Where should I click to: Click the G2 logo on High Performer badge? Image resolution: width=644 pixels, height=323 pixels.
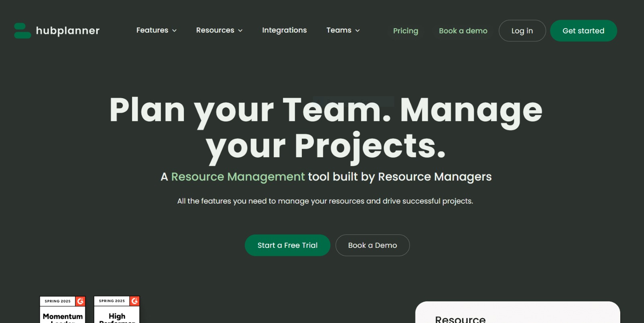click(x=135, y=301)
